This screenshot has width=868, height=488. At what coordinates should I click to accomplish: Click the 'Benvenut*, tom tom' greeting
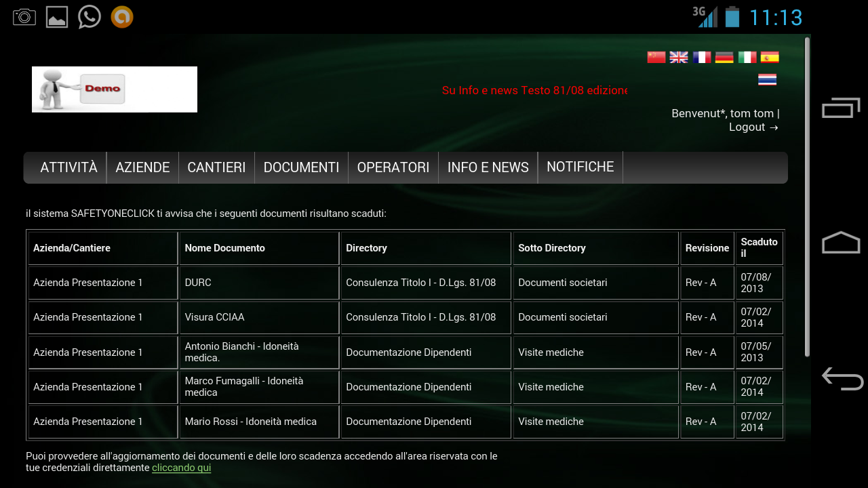coord(723,114)
